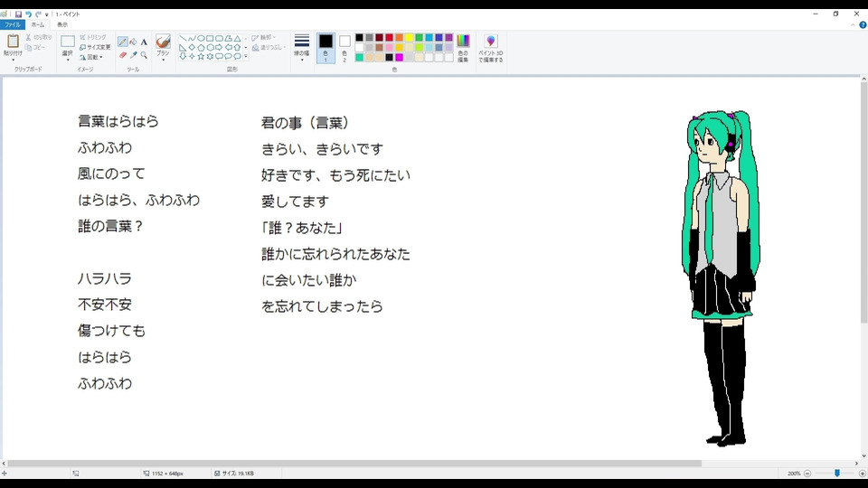Open Edit colors (色の編集) dialog
The width and height of the screenshot is (868, 488).
coord(463,48)
